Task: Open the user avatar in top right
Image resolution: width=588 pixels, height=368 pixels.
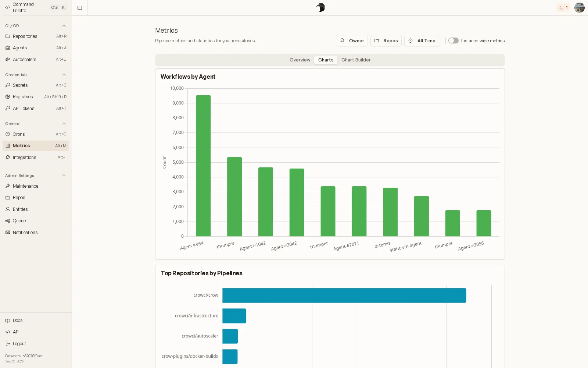Action: 580,8
